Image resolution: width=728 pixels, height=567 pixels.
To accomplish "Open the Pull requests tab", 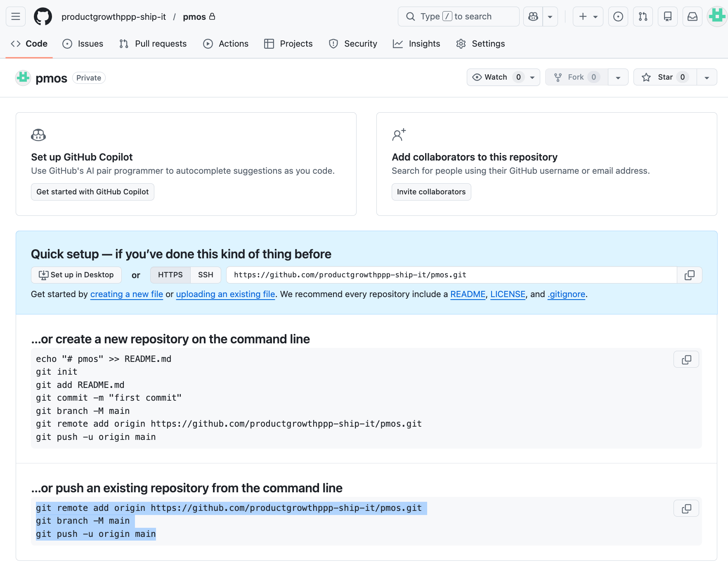I will click(153, 44).
